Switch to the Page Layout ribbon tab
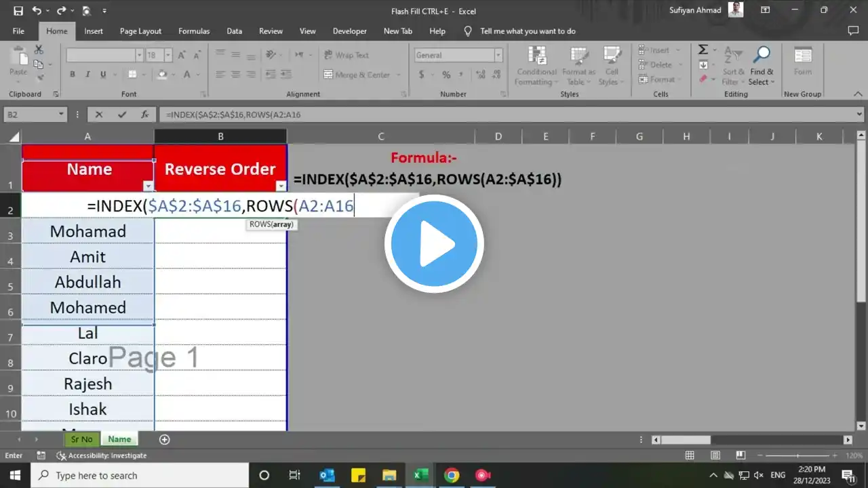 click(140, 31)
